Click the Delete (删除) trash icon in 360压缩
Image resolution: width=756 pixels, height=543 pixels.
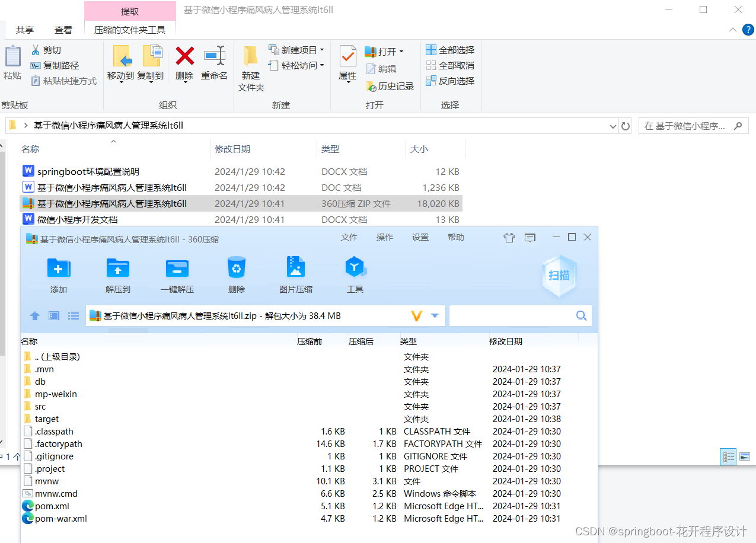point(237,275)
